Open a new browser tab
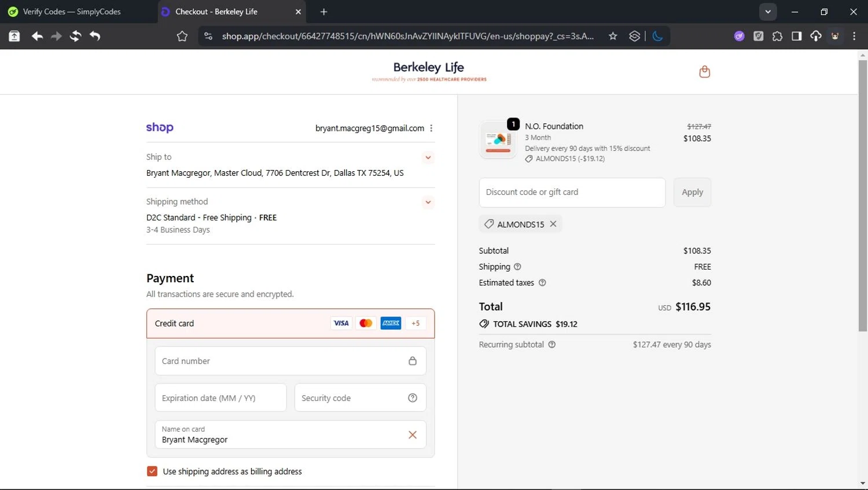Image resolution: width=868 pixels, height=490 pixels. (x=323, y=12)
